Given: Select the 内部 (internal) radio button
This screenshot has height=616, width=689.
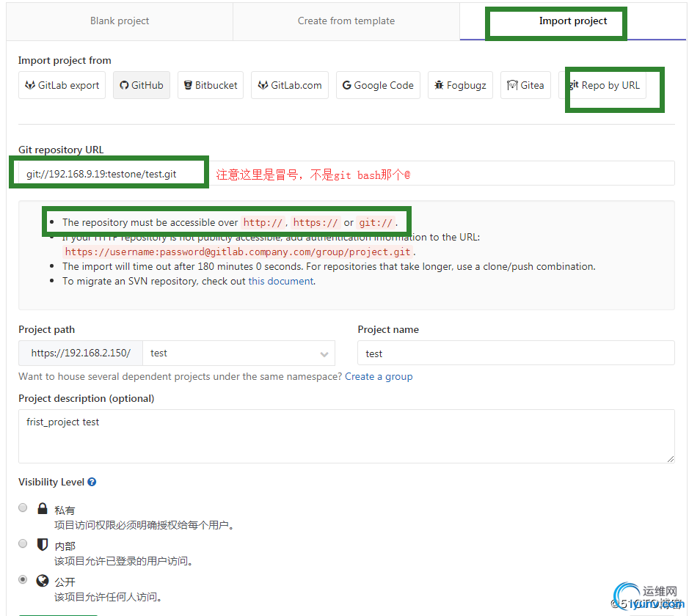Looking at the screenshot, I should (x=23, y=543).
